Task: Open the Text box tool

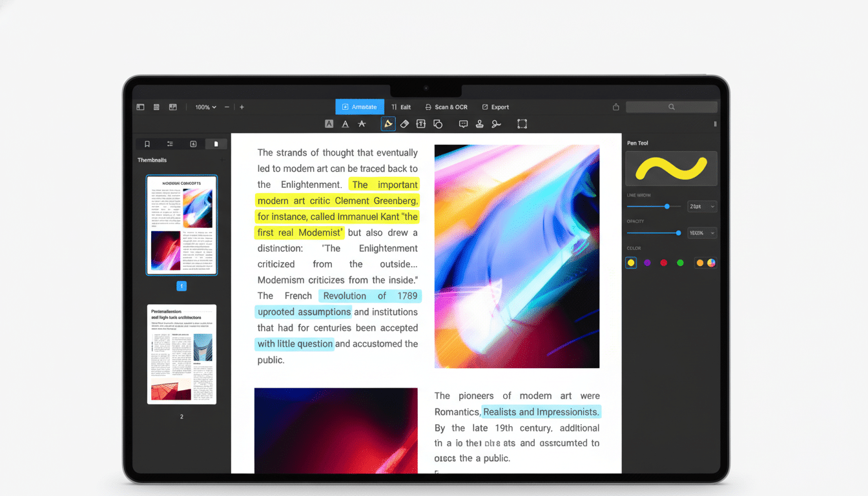Action: coord(420,123)
